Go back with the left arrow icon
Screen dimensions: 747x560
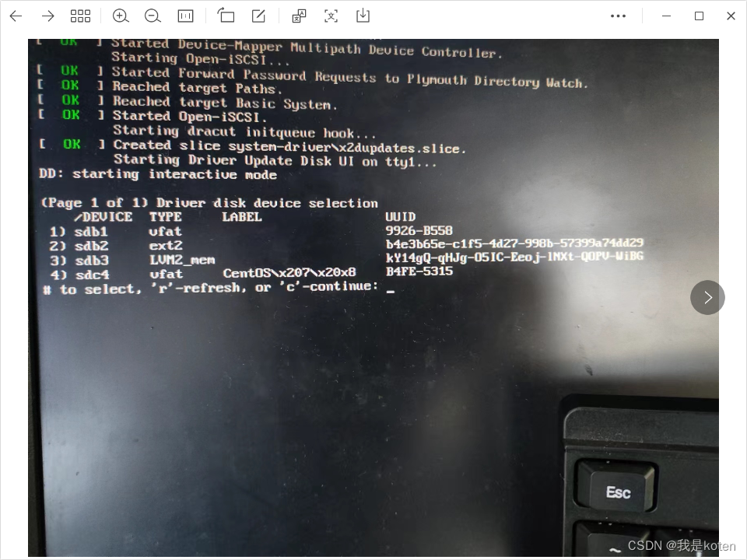pos(16,16)
